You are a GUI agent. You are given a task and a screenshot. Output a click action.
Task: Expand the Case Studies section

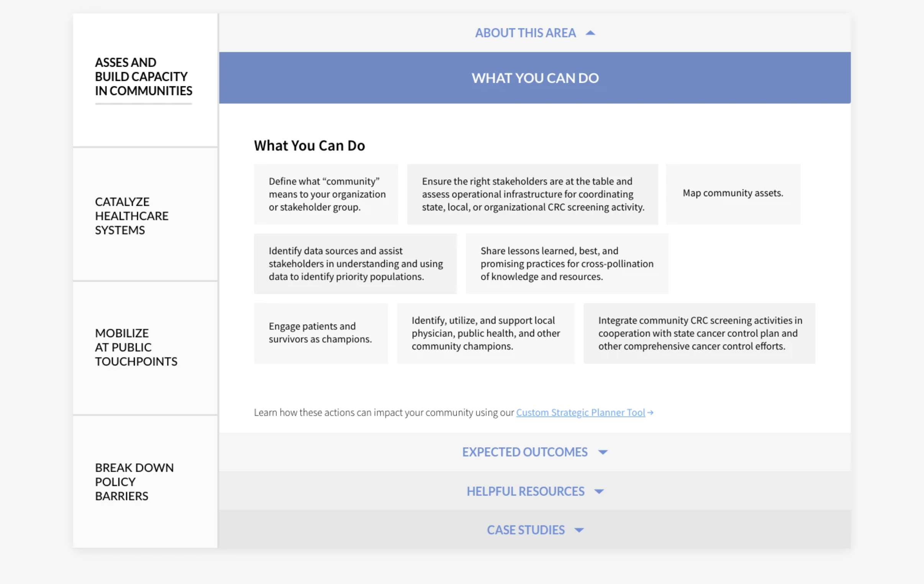tap(525, 530)
